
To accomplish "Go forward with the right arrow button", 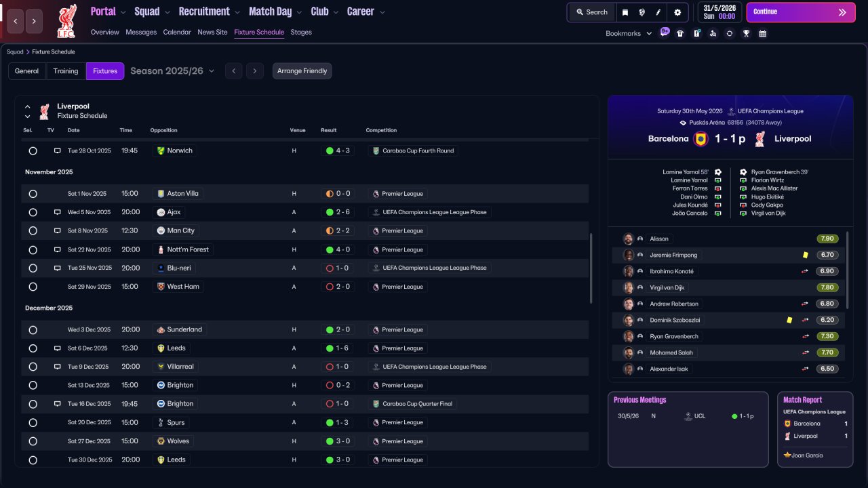I will (35, 22).
